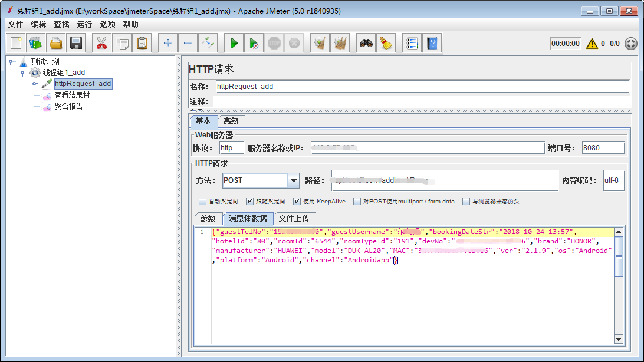Collapse the 线程组1_add tree node
The width and height of the screenshot is (644, 362).
(23, 73)
